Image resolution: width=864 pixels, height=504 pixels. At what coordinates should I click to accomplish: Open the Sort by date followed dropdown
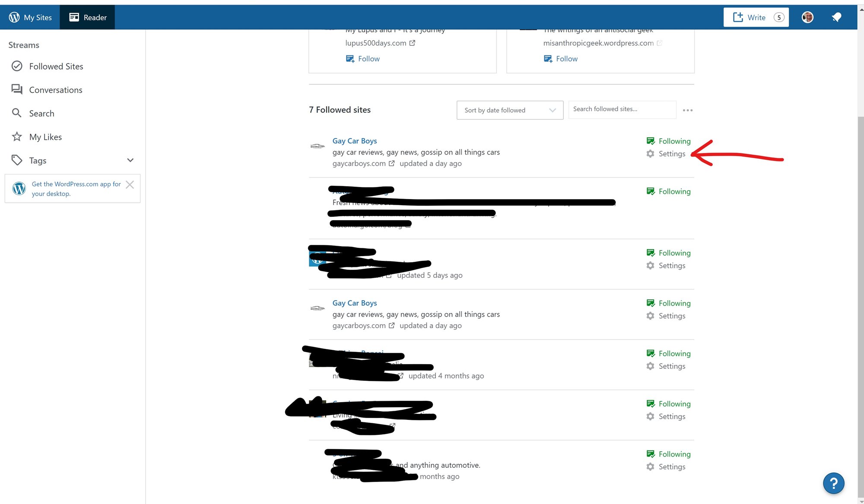coord(510,110)
